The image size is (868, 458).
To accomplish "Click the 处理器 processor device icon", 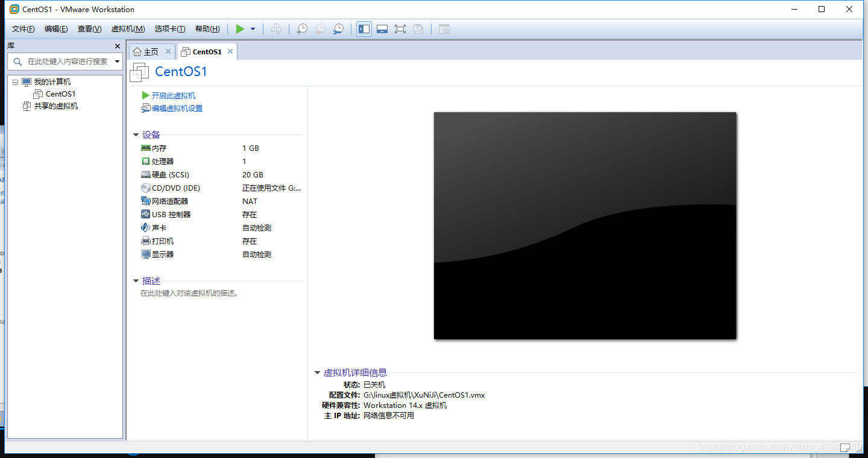I will coord(145,161).
